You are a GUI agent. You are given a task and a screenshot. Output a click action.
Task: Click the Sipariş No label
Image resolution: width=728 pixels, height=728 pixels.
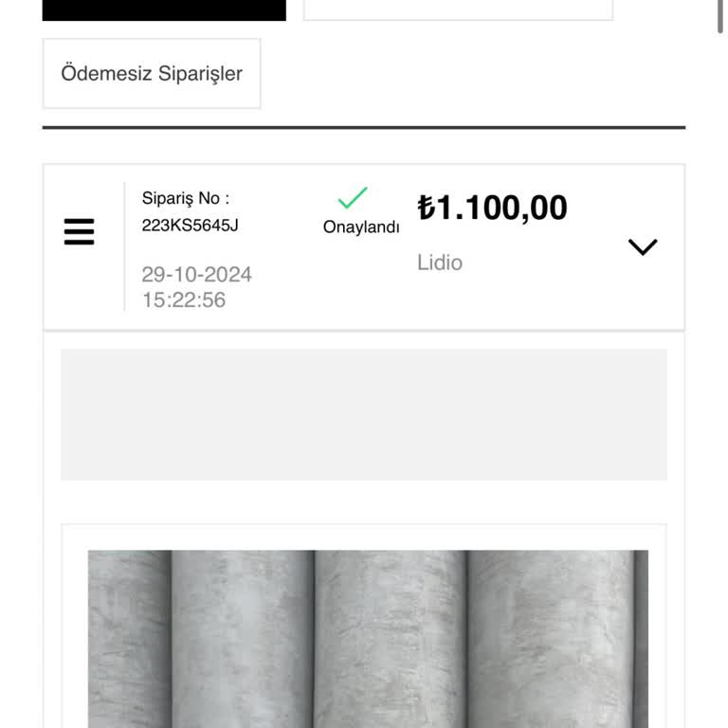pos(186,198)
